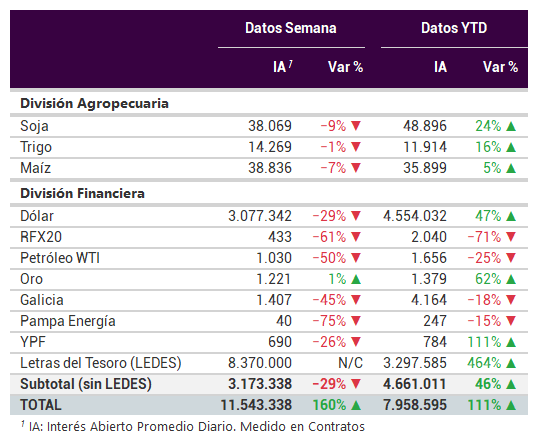Click the División Financiera section heading
Image resolution: width=538 pixels, height=446 pixels.
point(82,193)
